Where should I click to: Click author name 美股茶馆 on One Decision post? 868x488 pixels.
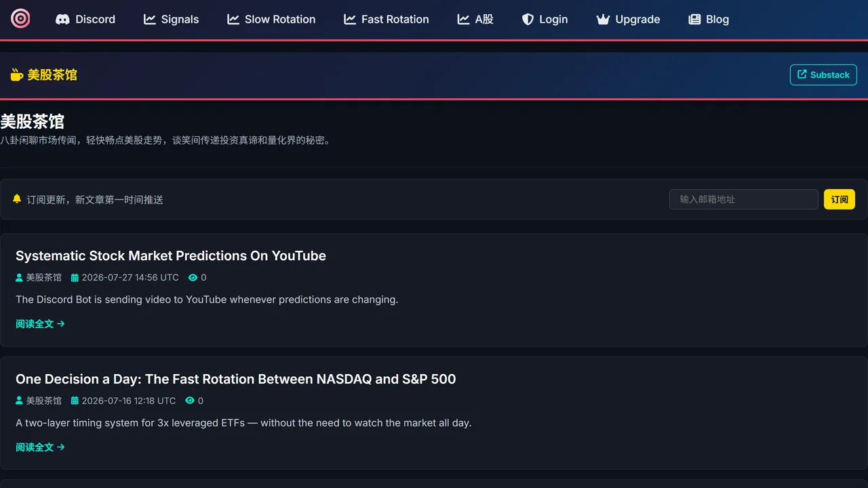coord(43,401)
